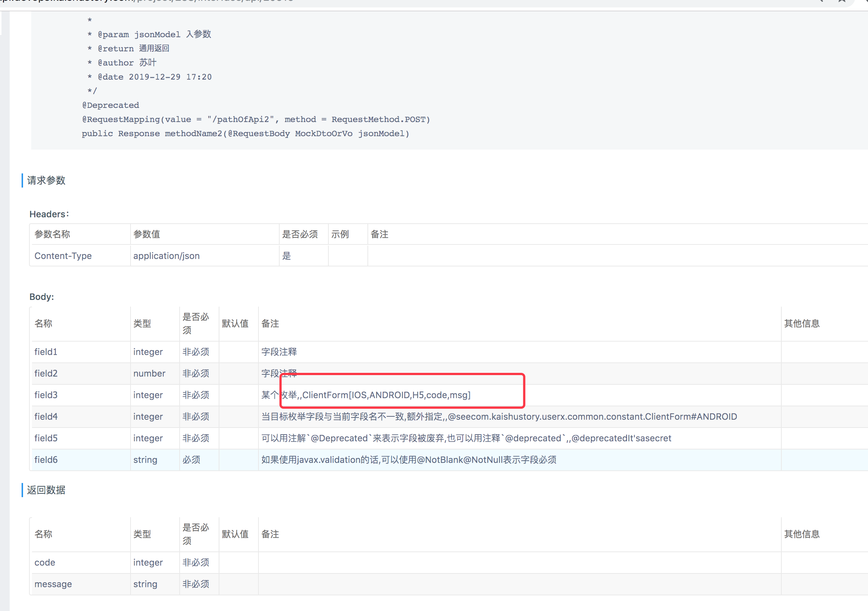This screenshot has width=868, height=611.
Task: Click the field3 name cell
Action: (46, 395)
